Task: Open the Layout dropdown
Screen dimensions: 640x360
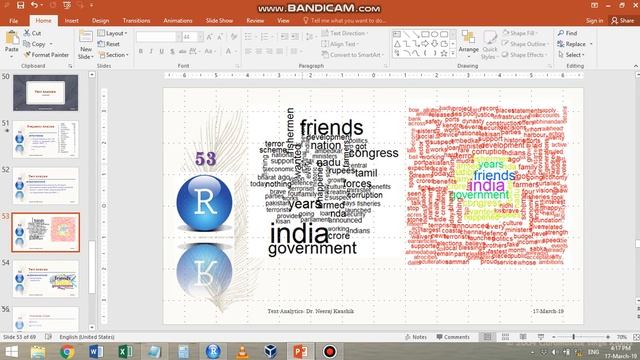Action: [113, 33]
